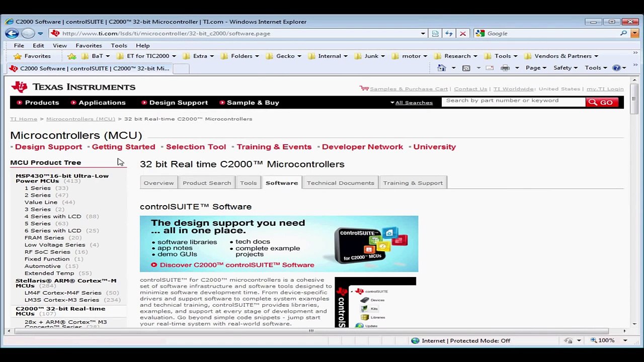Switch to the Overview tab
The image size is (644, 362).
point(158,183)
